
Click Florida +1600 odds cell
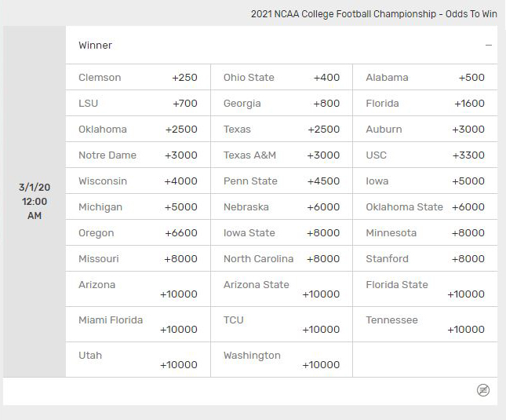pos(425,104)
